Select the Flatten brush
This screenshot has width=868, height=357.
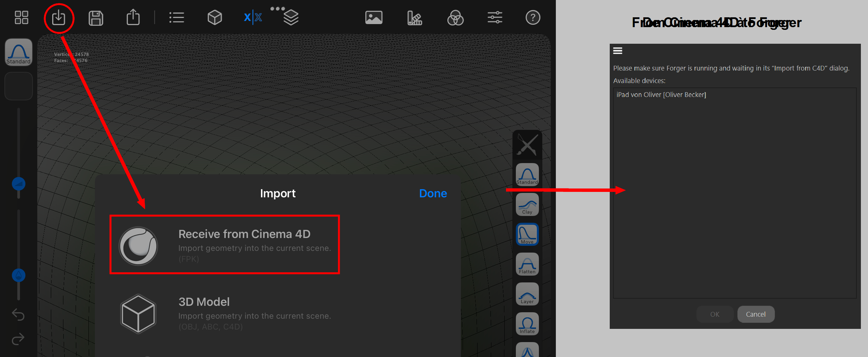527,264
